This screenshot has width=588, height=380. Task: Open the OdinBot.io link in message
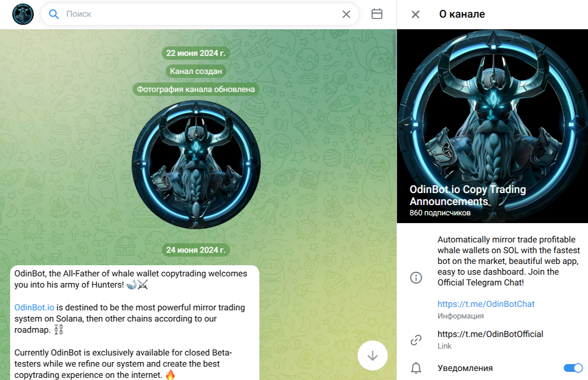[x=34, y=307]
